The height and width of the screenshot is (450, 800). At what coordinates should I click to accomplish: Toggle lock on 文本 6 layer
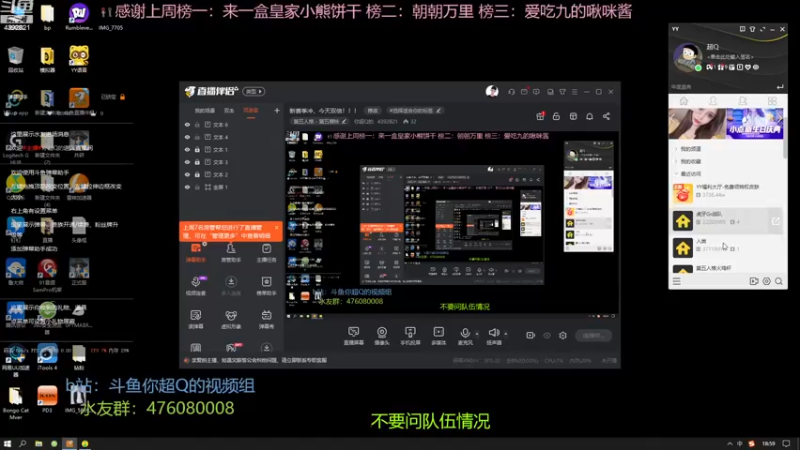click(x=197, y=124)
